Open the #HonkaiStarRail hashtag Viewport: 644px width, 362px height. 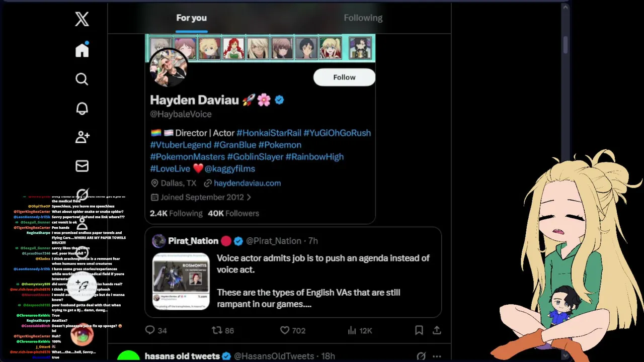point(269,133)
